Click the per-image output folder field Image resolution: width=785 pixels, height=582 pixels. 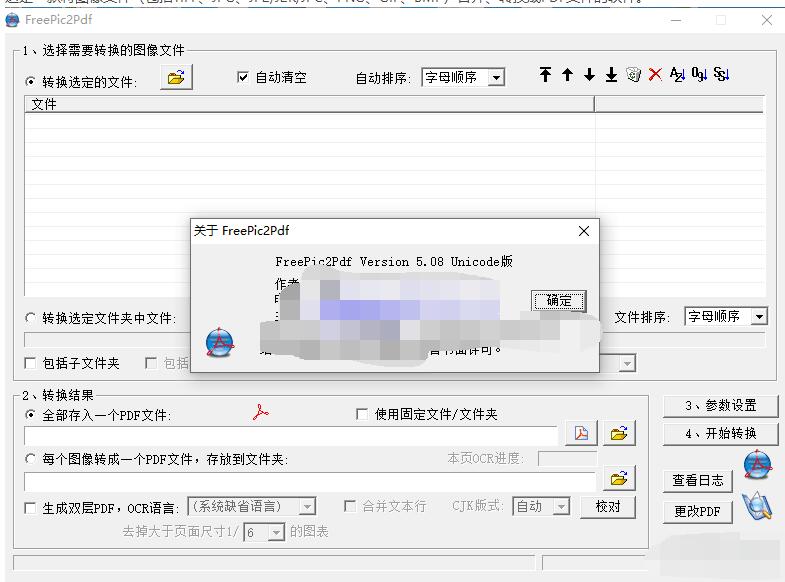point(310,481)
